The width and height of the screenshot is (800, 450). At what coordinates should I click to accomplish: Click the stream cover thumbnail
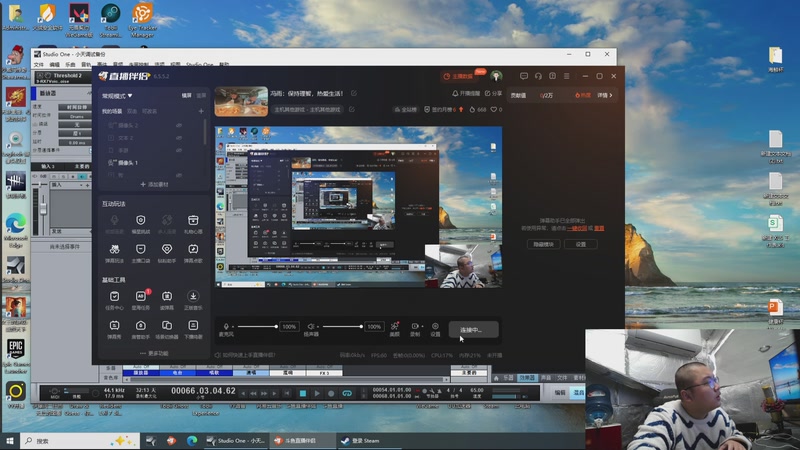click(241, 102)
